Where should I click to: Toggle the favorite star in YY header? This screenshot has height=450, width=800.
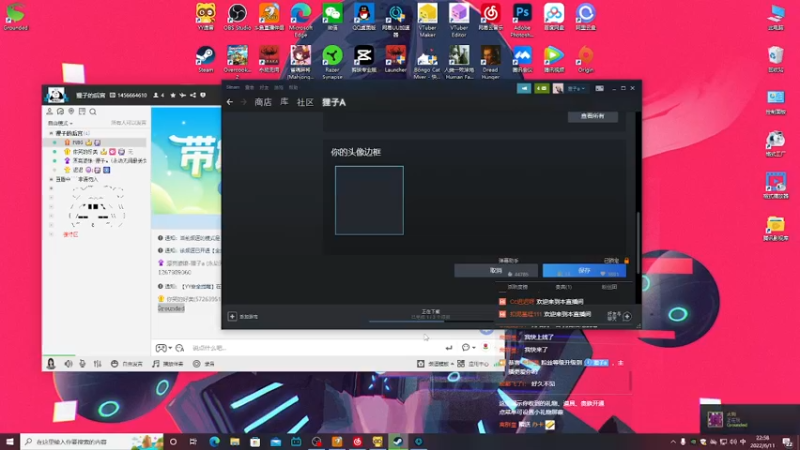[x=172, y=95]
